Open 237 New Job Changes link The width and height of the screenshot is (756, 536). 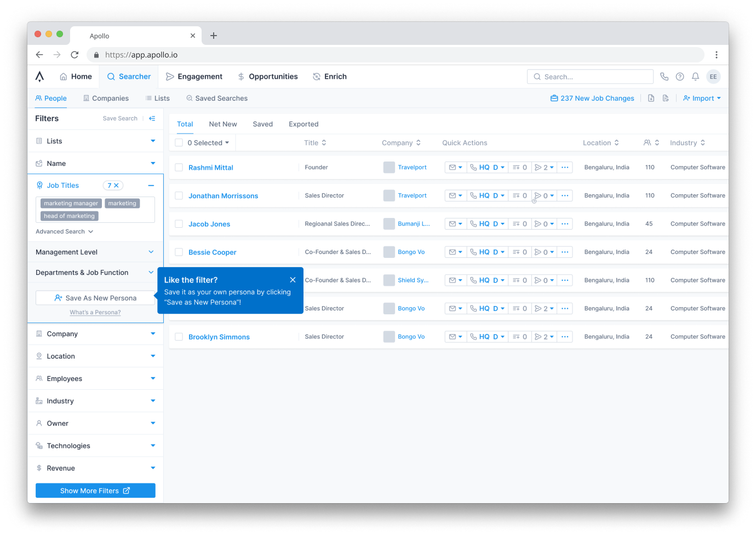pyautogui.click(x=592, y=99)
